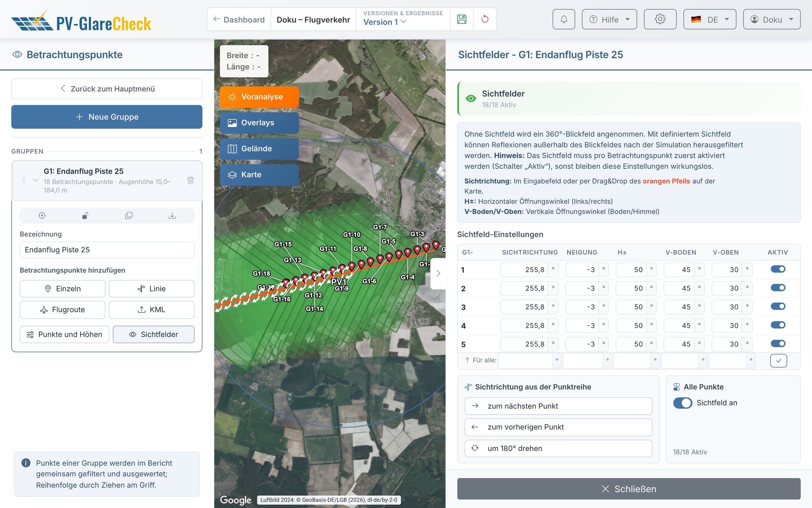This screenshot has height=508, width=812.
Task: Click the map marker labeled G1-18
Action: click(286, 283)
